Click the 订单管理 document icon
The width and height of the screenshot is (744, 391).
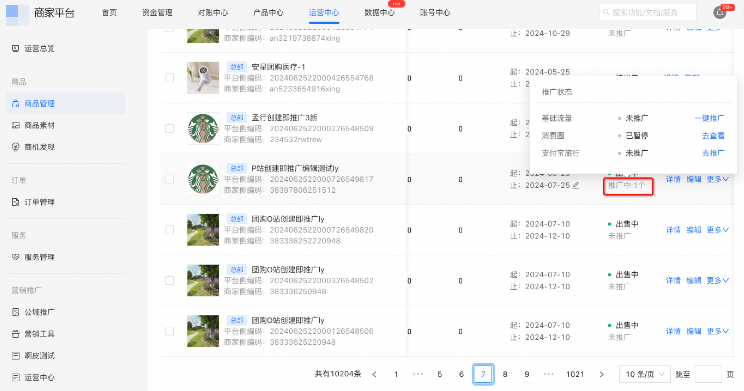pos(15,202)
